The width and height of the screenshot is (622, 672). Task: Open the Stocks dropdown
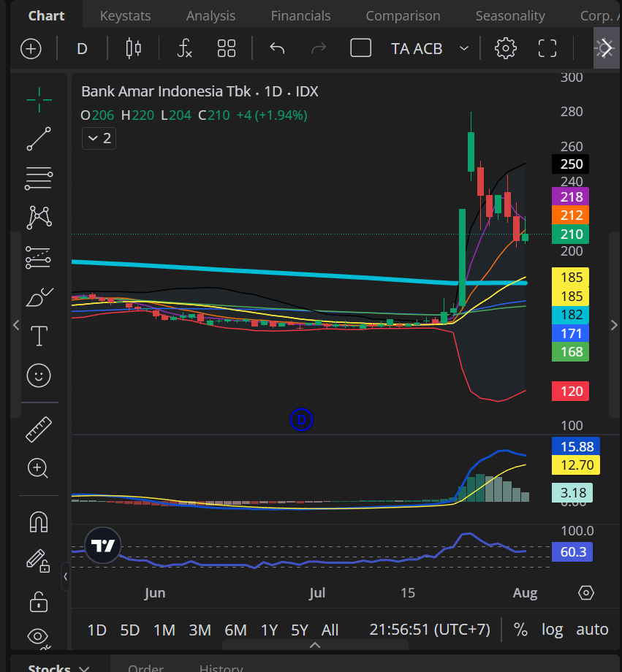pos(58,668)
